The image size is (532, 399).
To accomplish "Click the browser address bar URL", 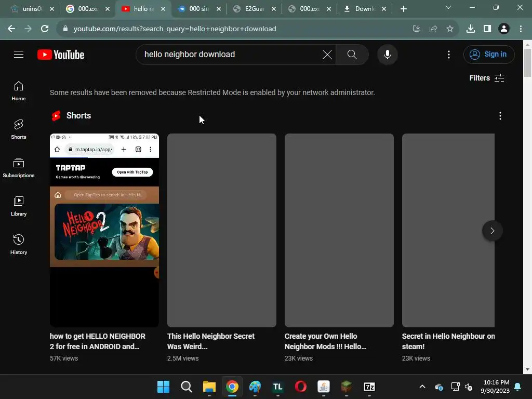I will (x=175, y=29).
